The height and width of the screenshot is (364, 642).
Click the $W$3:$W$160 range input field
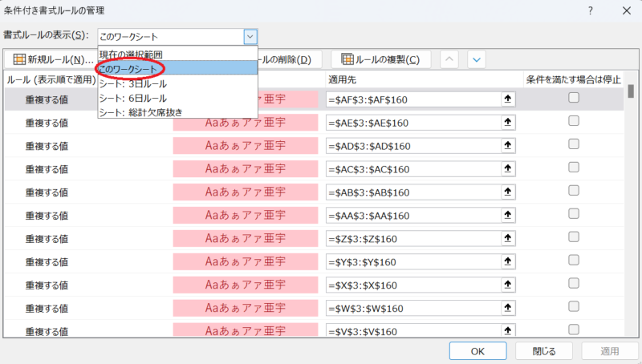(x=413, y=309)
